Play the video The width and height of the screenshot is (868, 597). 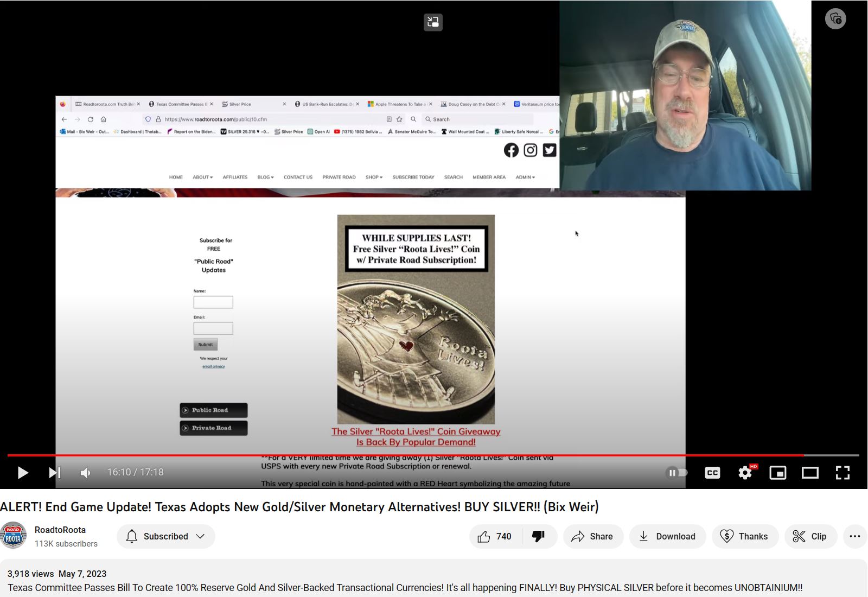[x=23, y=473]
